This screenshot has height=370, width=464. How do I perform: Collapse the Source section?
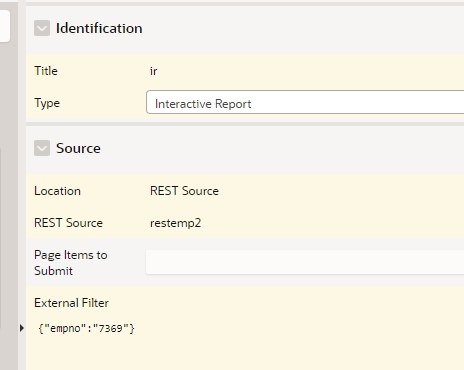[42, 148]
